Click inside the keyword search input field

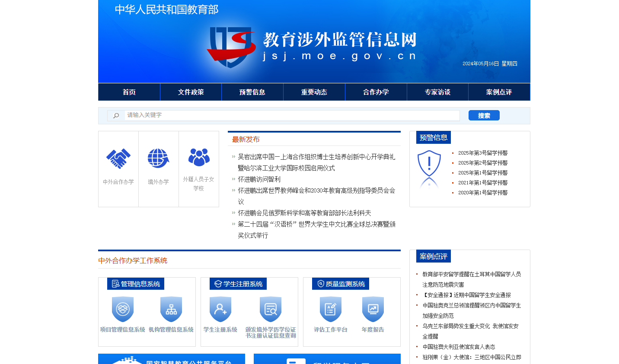[259, 115]
